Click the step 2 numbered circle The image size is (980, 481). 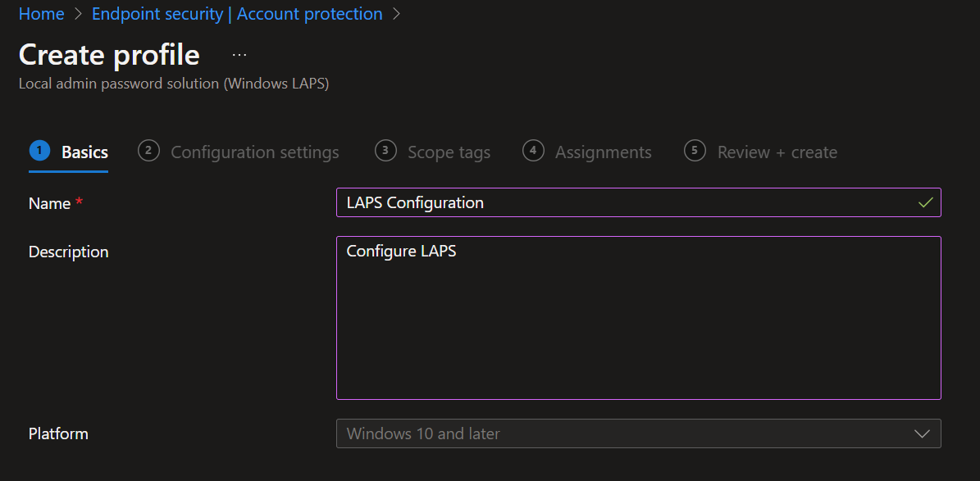point(148,151)
